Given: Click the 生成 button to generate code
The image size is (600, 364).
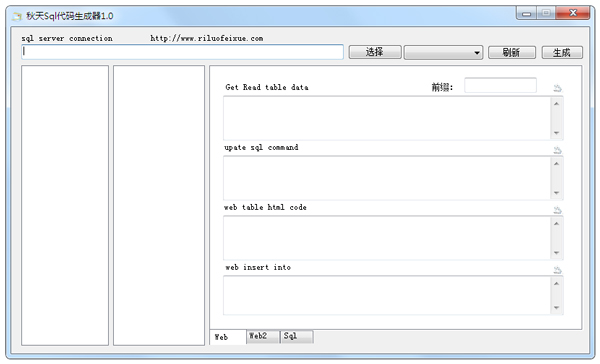Looking at the screenshot, I should click(562, 52).
